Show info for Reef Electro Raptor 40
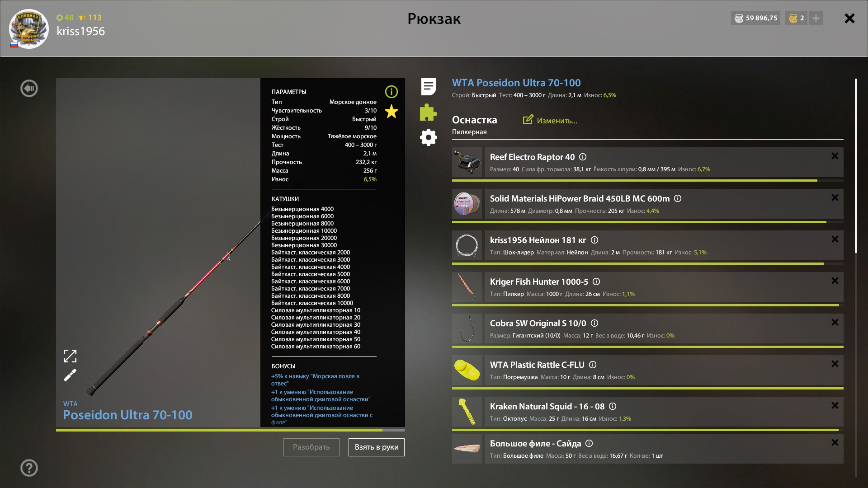The width and height of the screenshot is (868, 488). click(583, 157)
